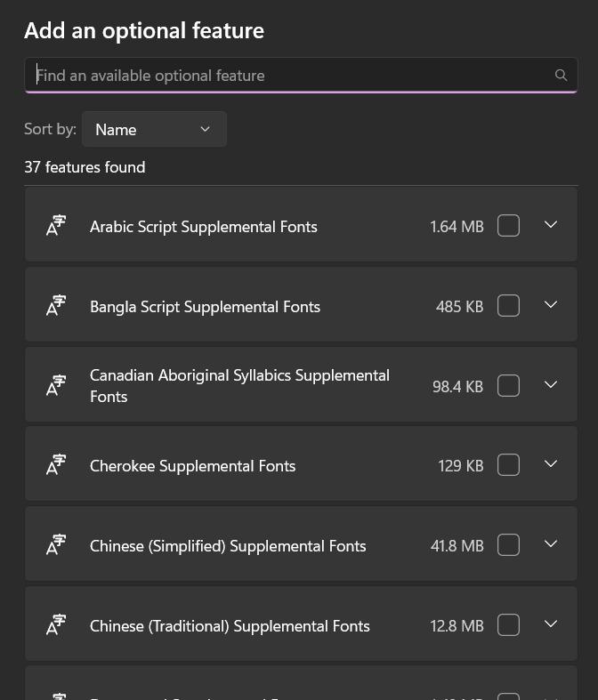
Task: Check the Arabic Script Supplemental Fonts box
Action: click(x=508, y=226)
